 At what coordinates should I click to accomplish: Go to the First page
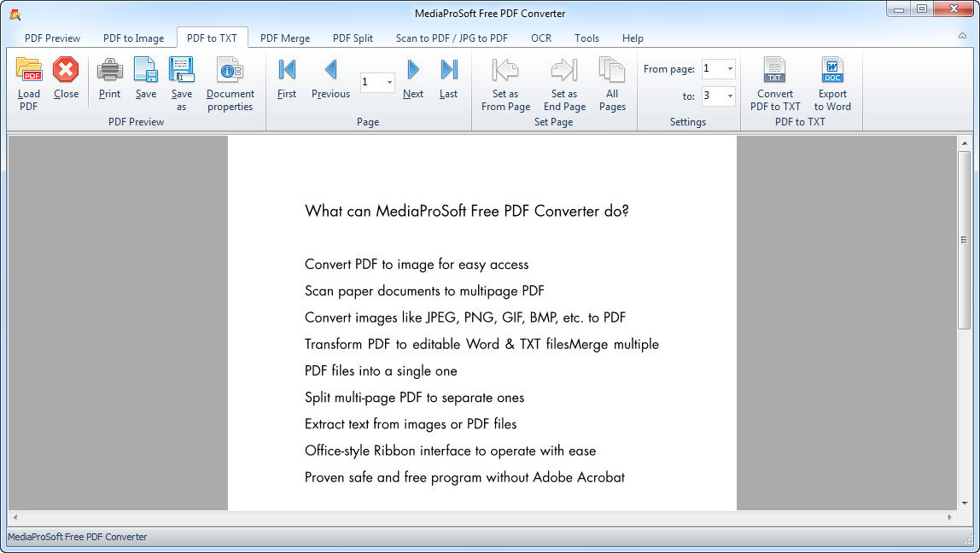[x=287, y=79]
